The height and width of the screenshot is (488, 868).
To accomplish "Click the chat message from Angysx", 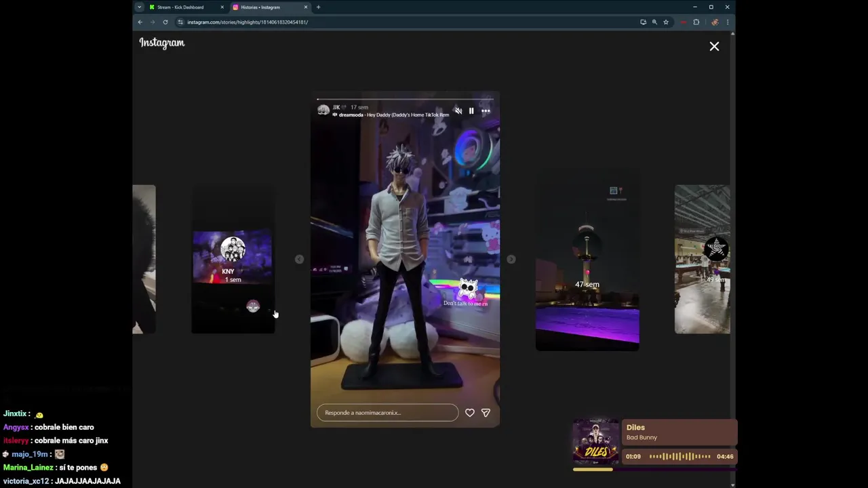I will pyautogui.click(x=49, y=427).
